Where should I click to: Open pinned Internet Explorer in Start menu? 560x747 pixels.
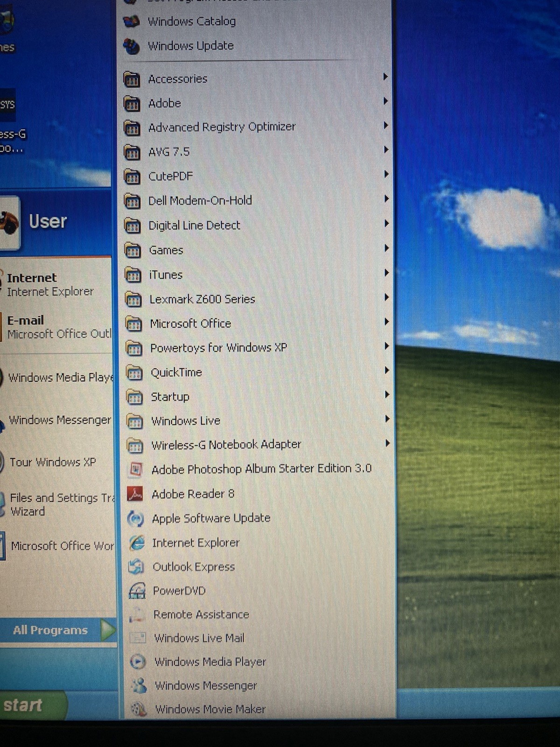click(x=56, y=284)
